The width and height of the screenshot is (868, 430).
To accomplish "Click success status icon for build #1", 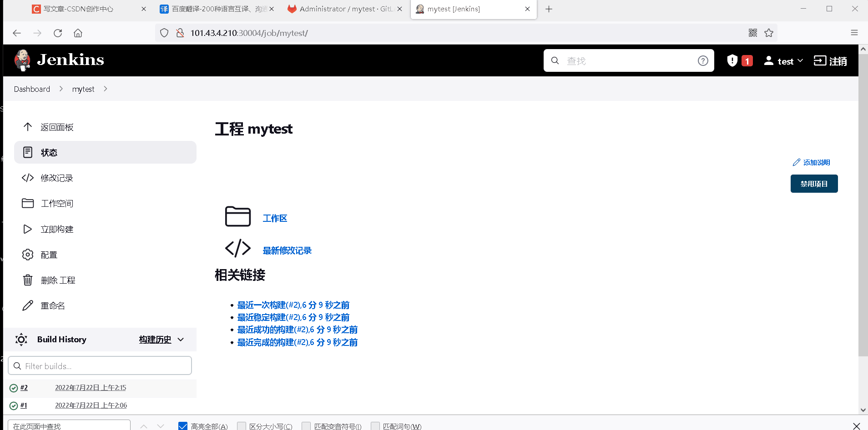I will [x=14, y=405].
